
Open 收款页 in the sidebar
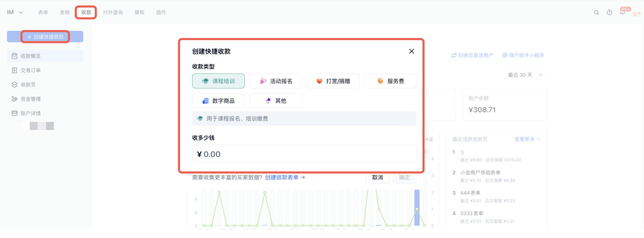tap(45, 85)
